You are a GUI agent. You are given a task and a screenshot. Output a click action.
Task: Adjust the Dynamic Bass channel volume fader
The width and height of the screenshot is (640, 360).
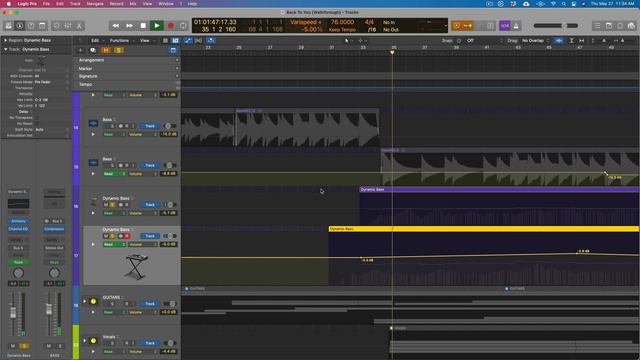pyautogui.click(x=13, y=313)
